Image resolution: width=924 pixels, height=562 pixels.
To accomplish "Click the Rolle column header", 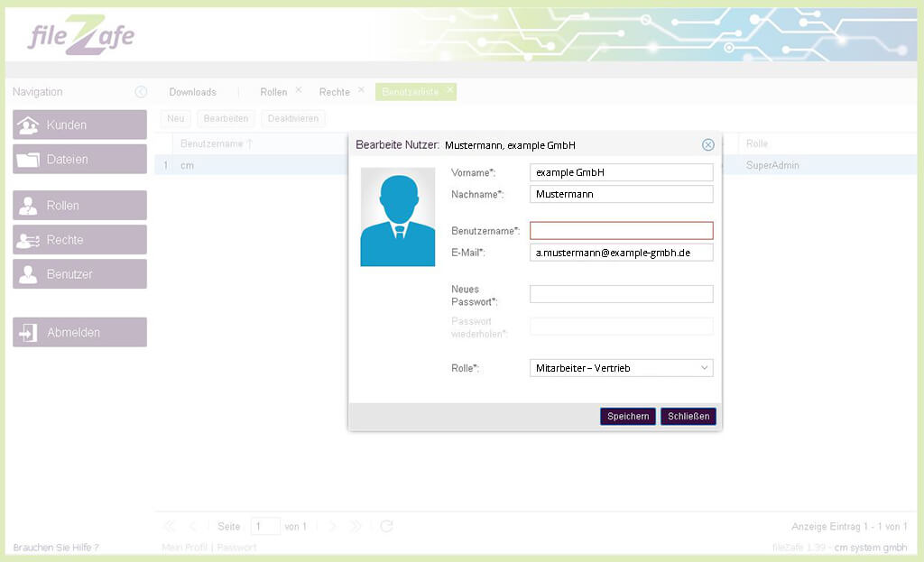I will click(x=757, y=143).
